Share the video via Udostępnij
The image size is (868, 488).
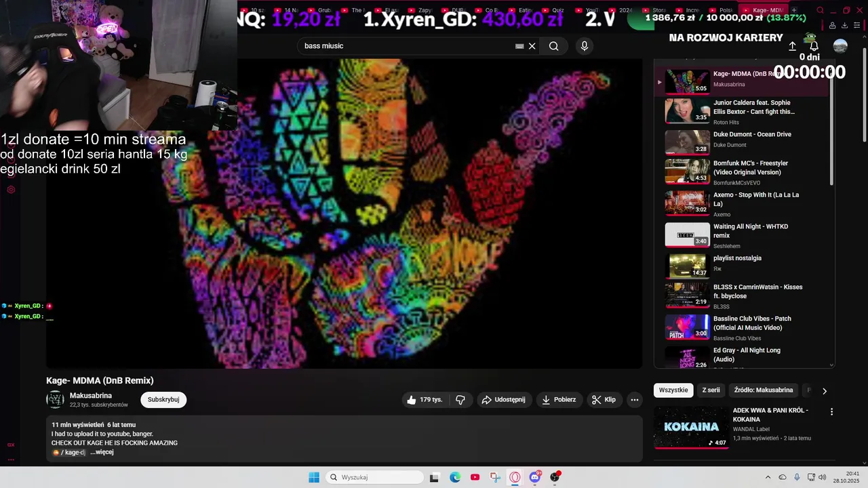click(504, 400)
